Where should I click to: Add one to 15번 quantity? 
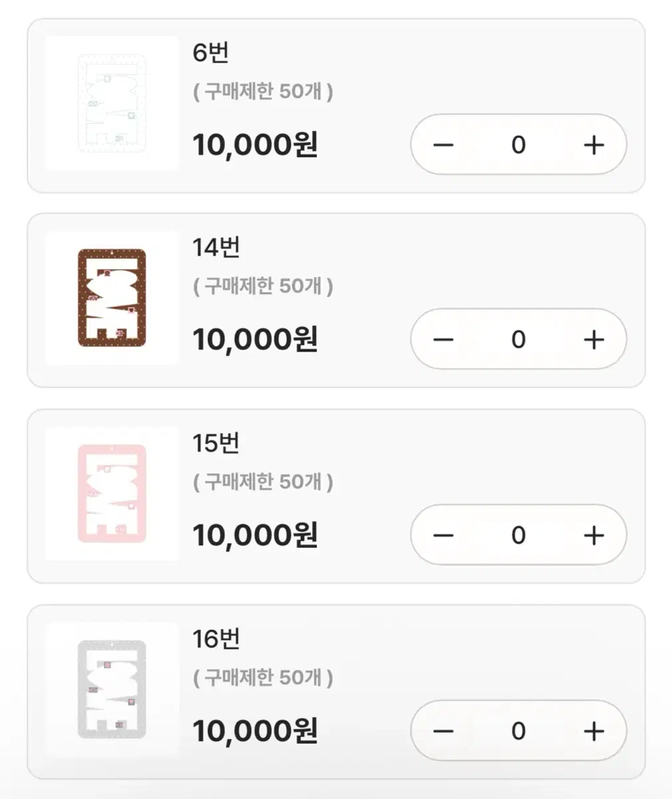click(593, 535)
